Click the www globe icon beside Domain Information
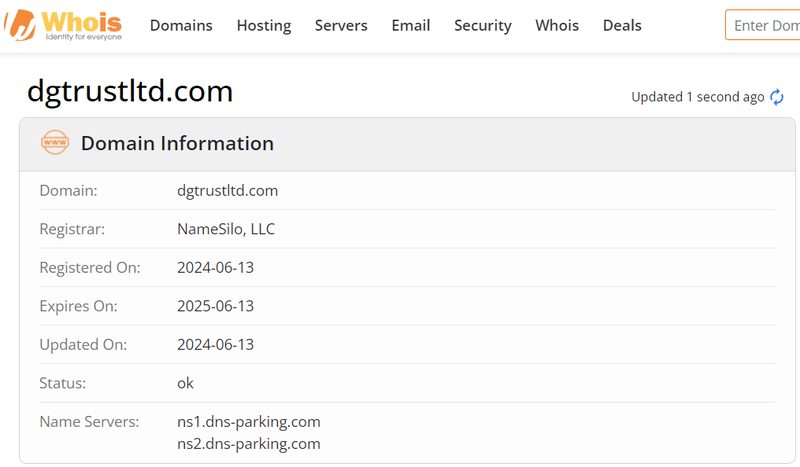This screenshot has width=800, height=467. [x=55, y=142]
